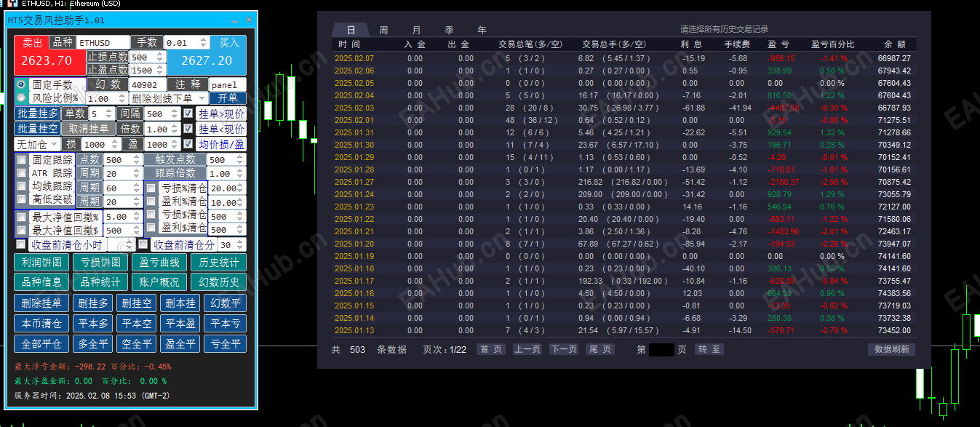Click the 数据刷新 refresh button
The image size is (980, 427).
[891, 349]
